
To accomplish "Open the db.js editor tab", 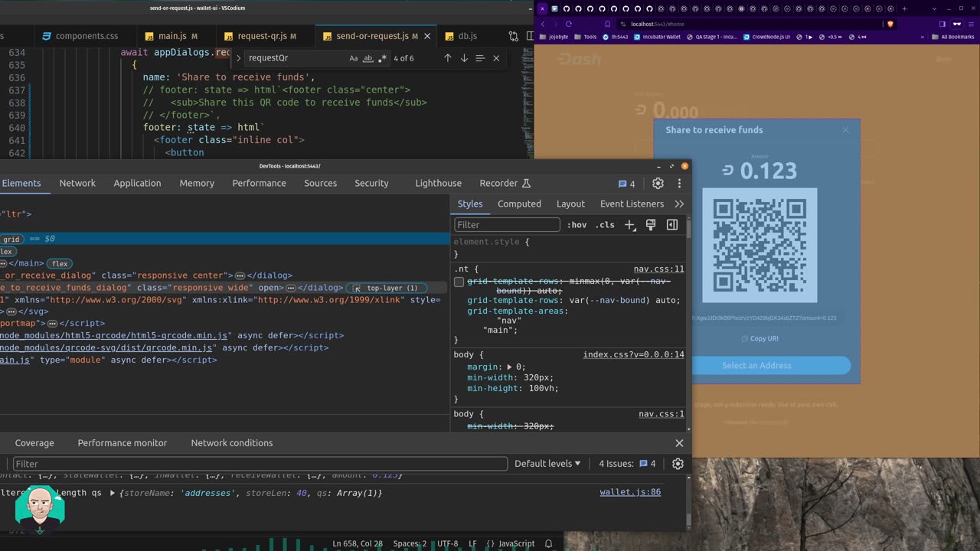I will tap(468, 36).
